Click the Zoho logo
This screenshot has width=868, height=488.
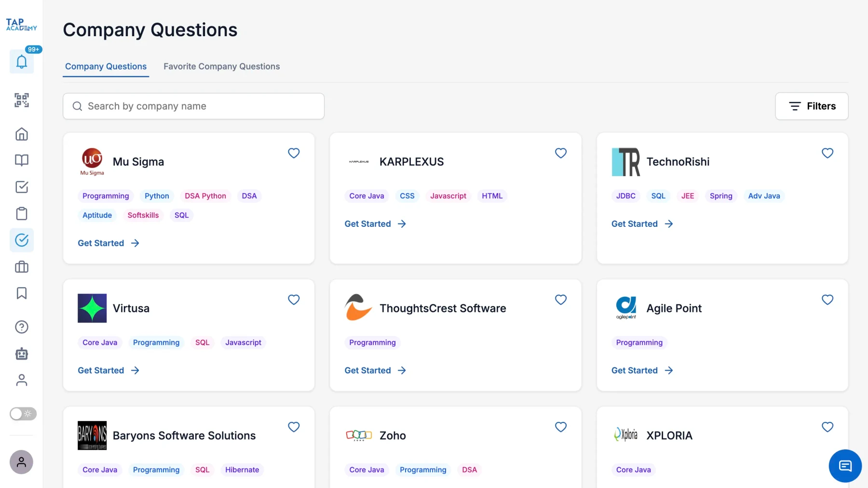coord(359,435)
